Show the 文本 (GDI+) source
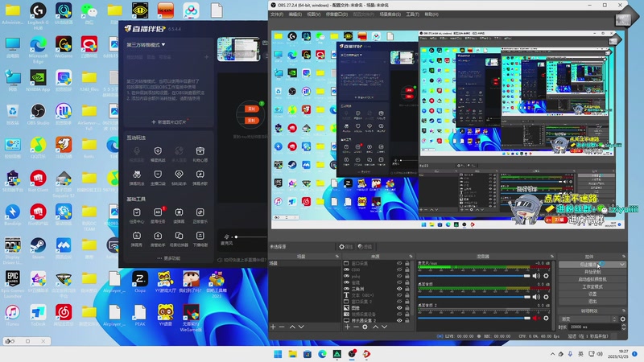Viewport: 644px width, 362px height. click(x=399, y=294)
